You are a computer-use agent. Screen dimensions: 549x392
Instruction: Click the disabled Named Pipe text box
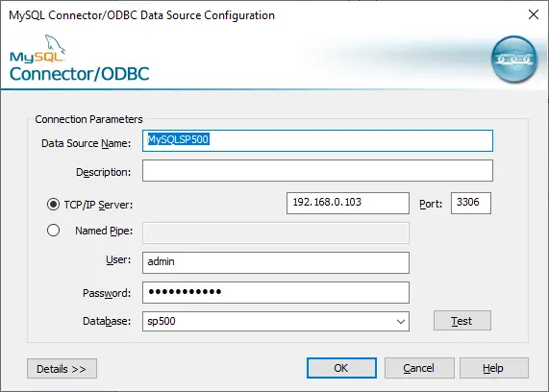tap(276, 233)
